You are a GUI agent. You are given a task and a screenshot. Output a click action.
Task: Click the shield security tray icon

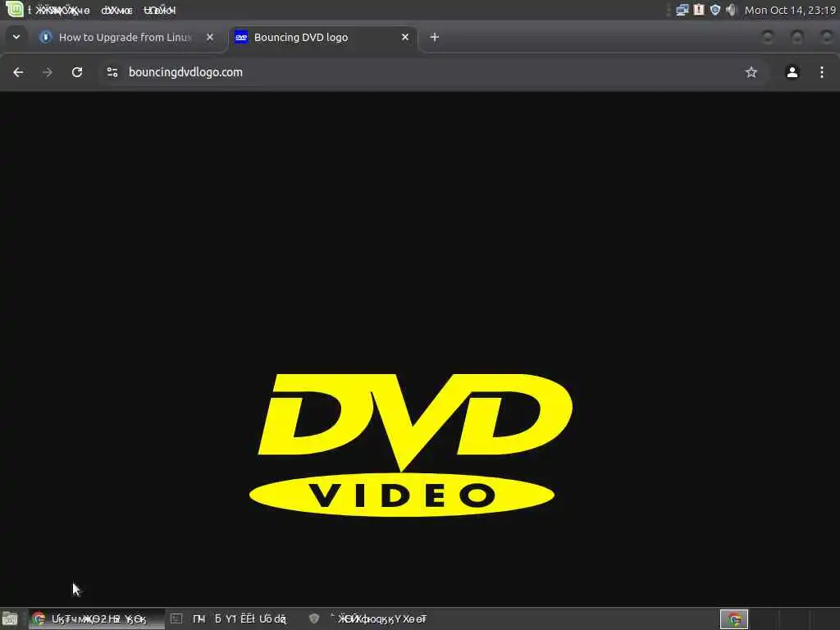[715, 10]
